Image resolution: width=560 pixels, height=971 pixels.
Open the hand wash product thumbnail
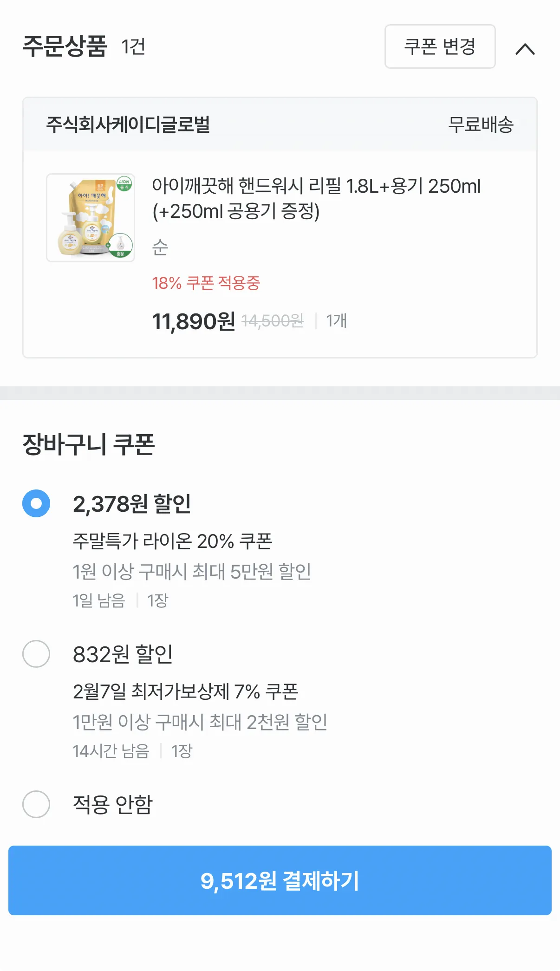pos(91,218)
